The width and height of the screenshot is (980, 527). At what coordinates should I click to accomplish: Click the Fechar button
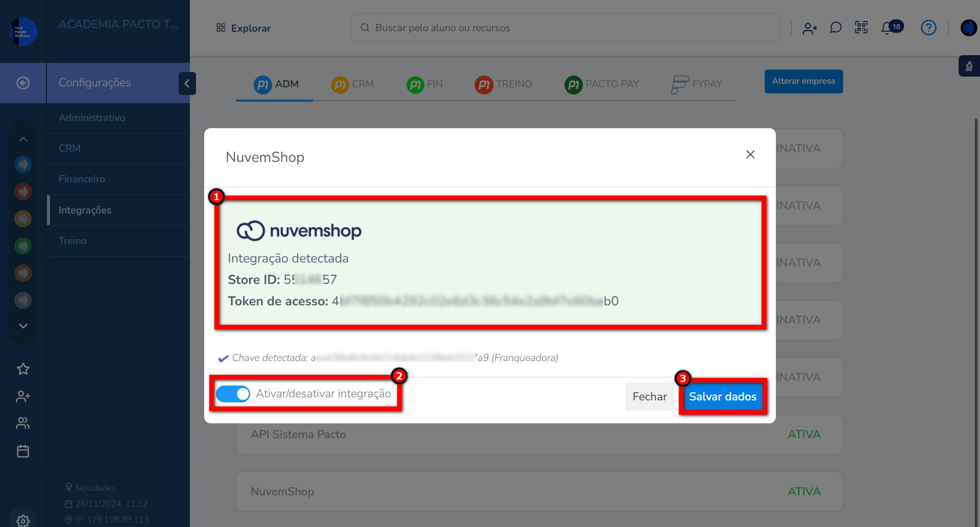[x=649, y=397]
